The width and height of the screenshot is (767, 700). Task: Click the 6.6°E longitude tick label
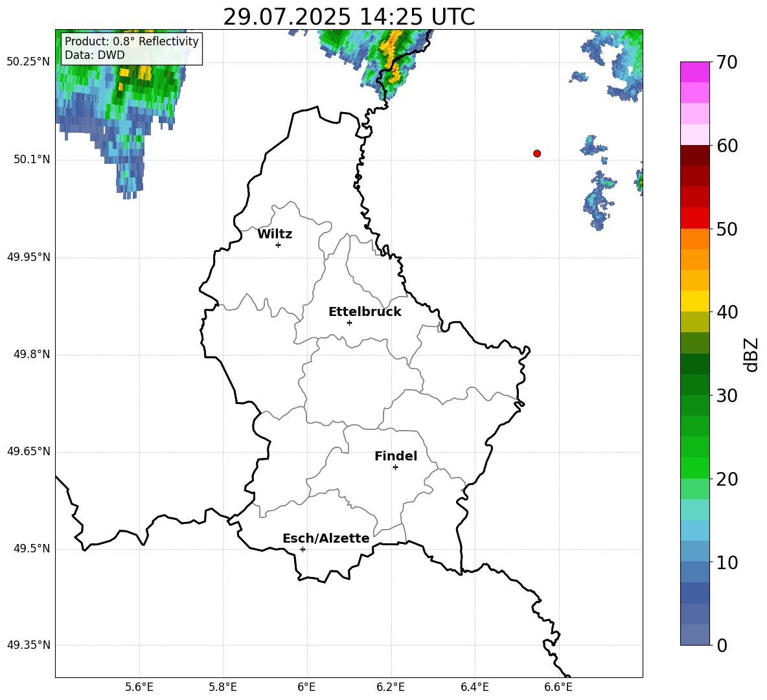(558, 687)
